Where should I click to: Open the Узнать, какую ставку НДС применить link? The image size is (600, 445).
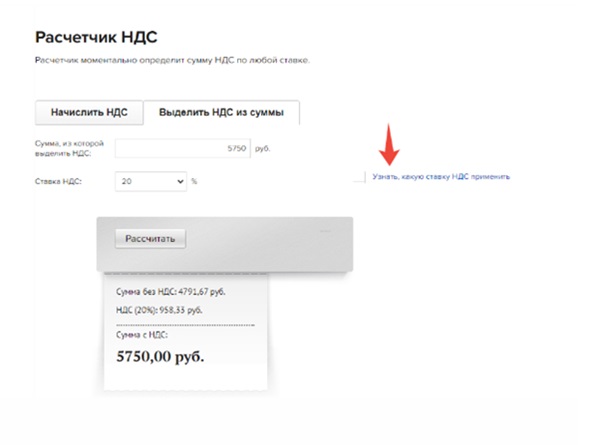pyautogui.click(x=440, y=176)
